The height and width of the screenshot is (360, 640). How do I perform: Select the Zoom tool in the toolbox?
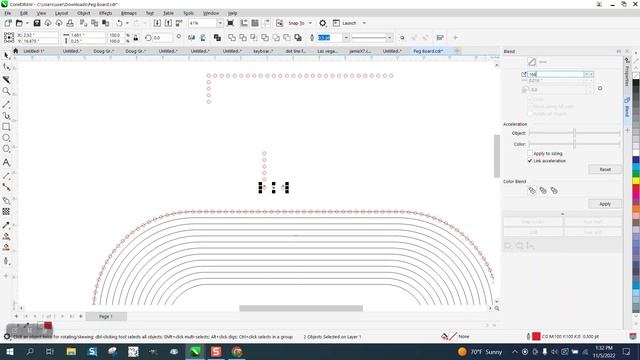point(6,91)
